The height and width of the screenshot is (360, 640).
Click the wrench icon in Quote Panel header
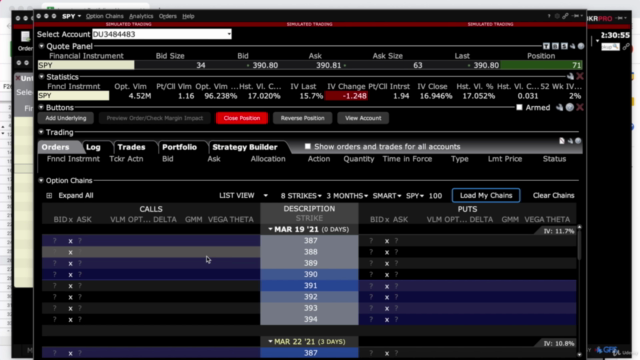(x=572, y=46)
